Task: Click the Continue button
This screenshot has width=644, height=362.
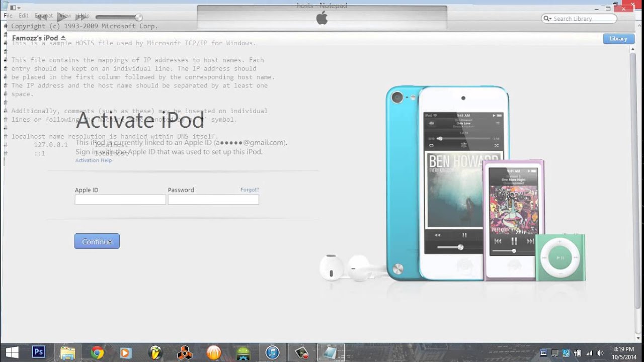Action: (x=97, y=241)
